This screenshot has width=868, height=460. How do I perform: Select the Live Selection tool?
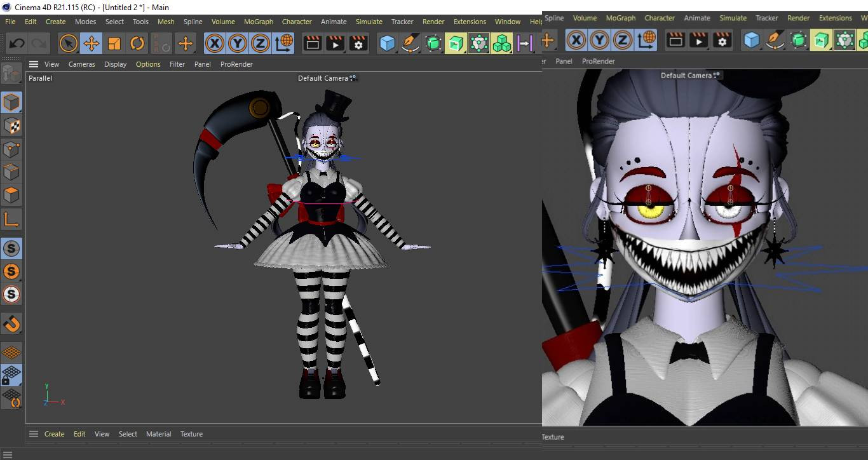(x=69, y=44)
